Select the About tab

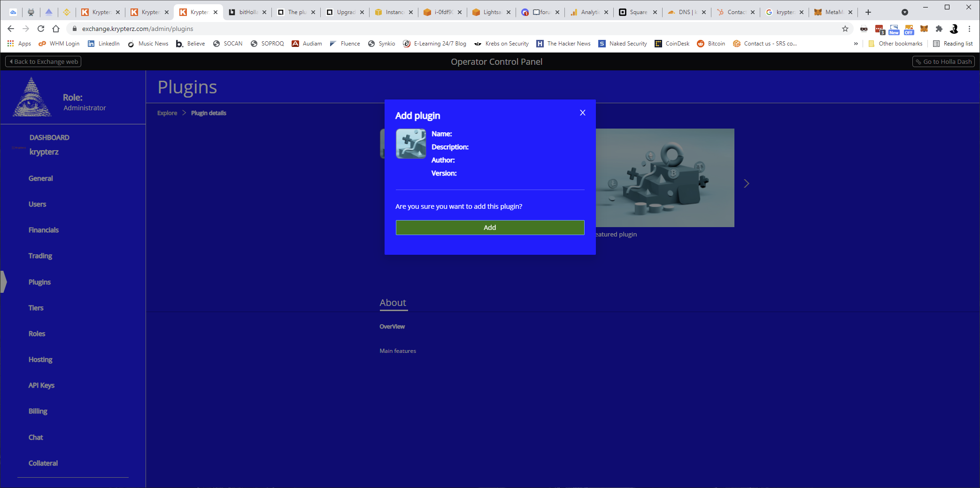click(x=393, y=303)
